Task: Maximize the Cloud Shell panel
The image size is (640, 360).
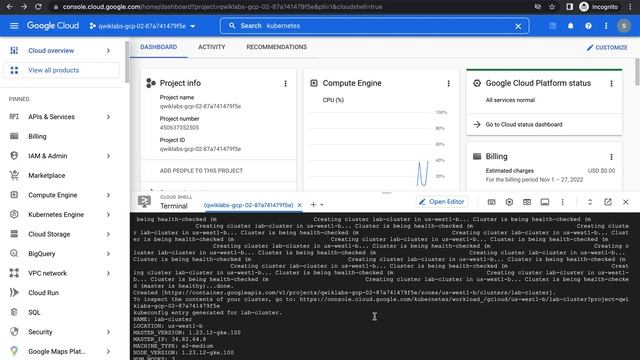Action: point(590,202)
